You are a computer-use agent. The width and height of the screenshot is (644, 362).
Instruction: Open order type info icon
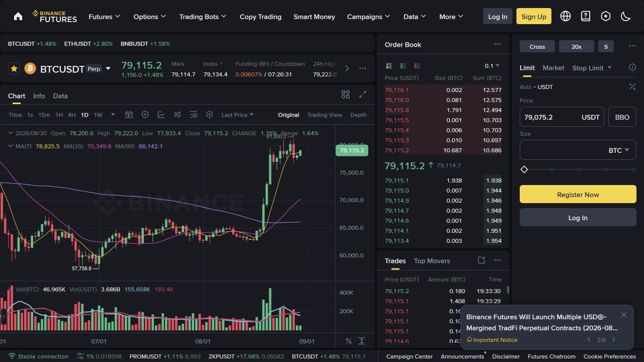(632, 67)
